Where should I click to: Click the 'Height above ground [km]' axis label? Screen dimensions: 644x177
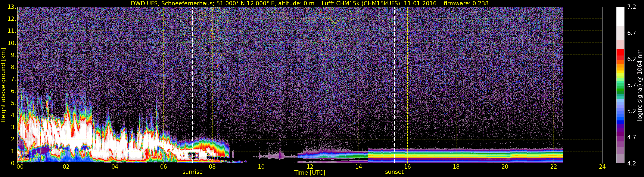coord(3,85)
